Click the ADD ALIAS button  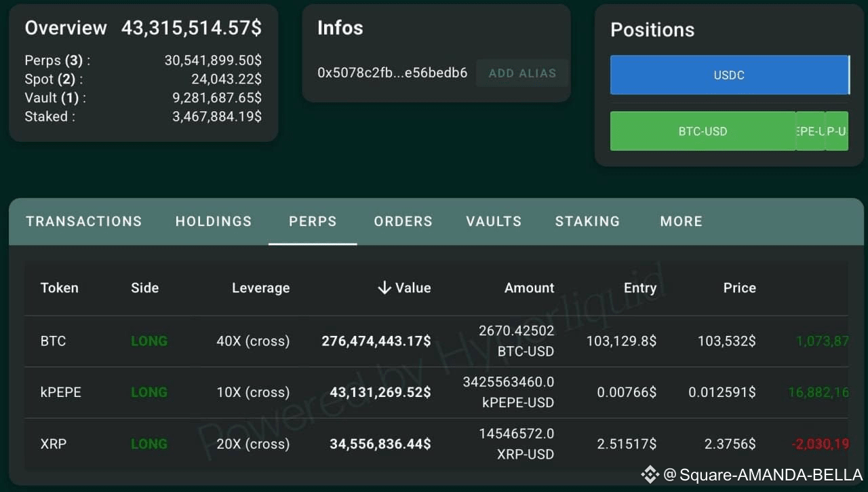(522, 73)
